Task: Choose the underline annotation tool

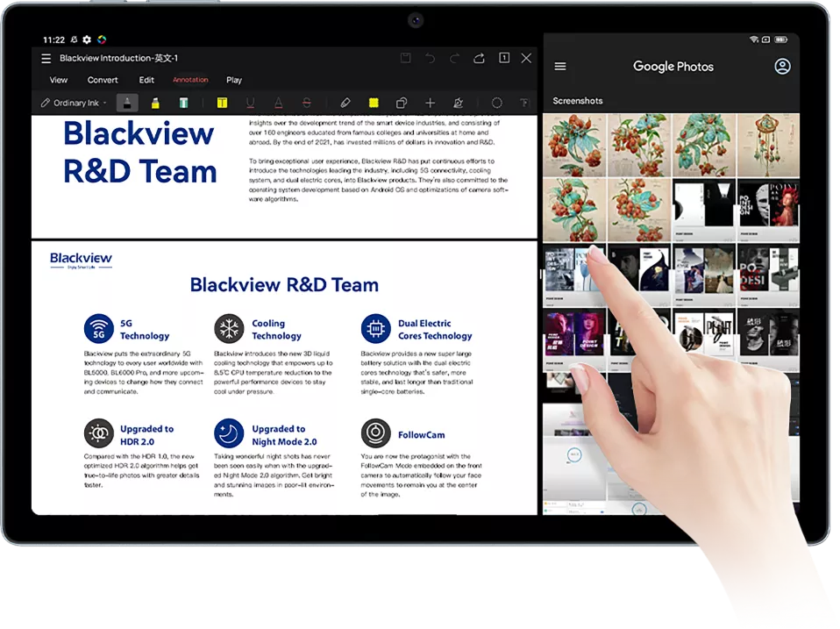Action: [251, 103]
